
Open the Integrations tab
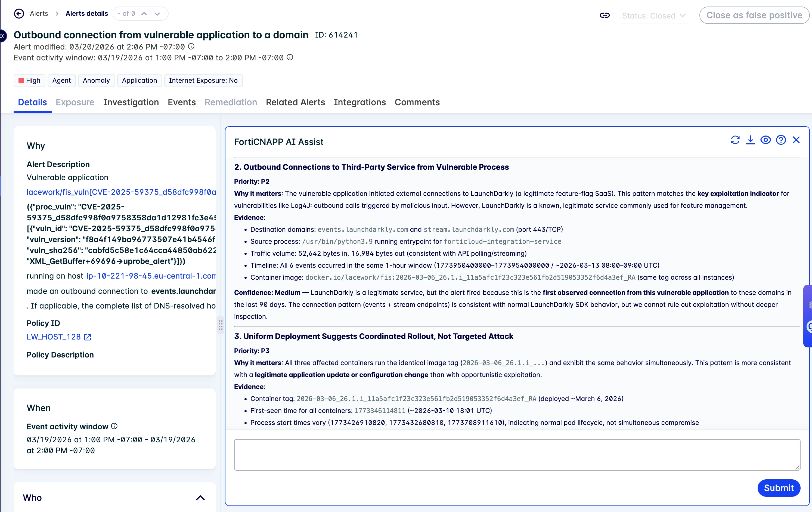coord(360,102)
